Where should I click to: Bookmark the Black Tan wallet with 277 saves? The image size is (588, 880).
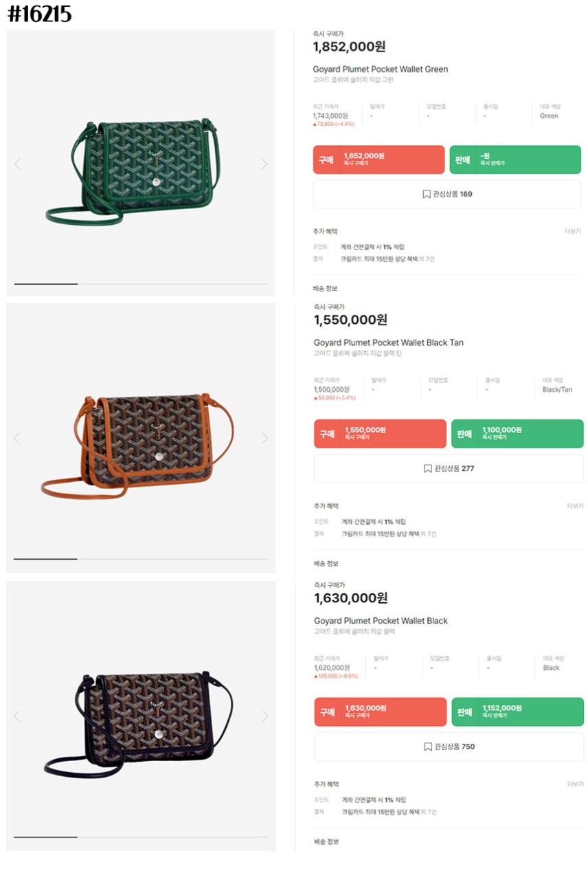[x=449, y=469]
